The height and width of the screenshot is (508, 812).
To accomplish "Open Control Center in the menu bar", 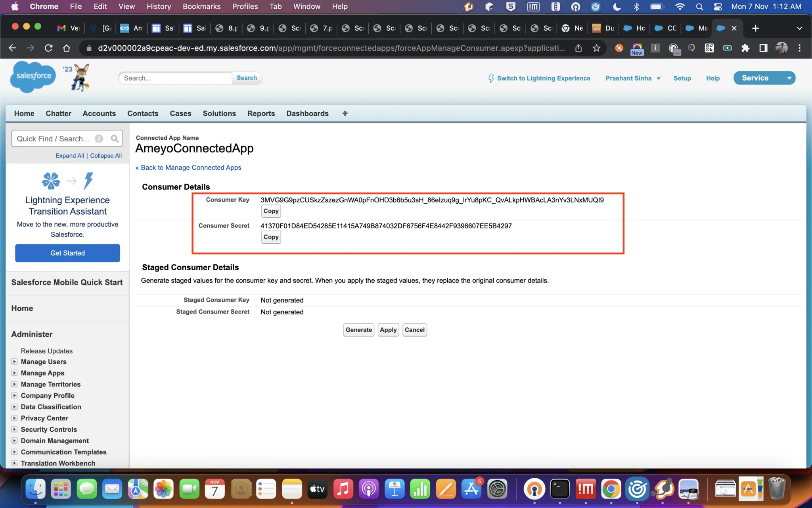I will (x=718, y=7).
